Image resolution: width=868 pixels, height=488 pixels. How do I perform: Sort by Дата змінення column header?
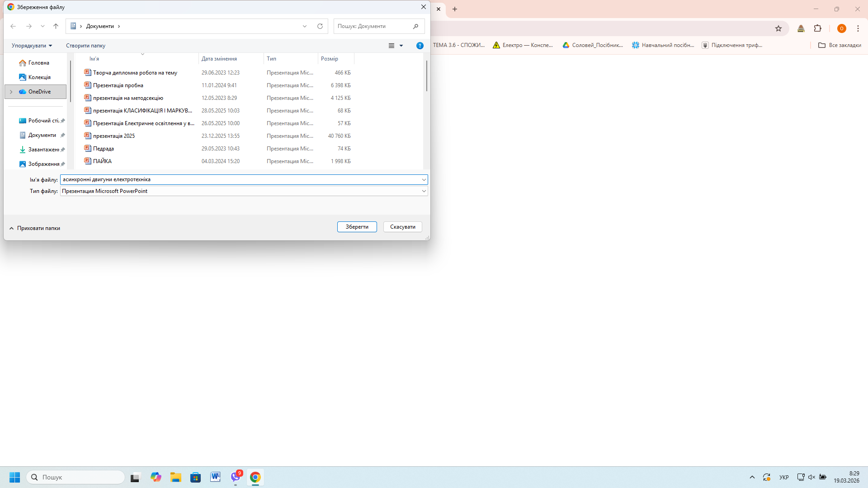point(219,59)
